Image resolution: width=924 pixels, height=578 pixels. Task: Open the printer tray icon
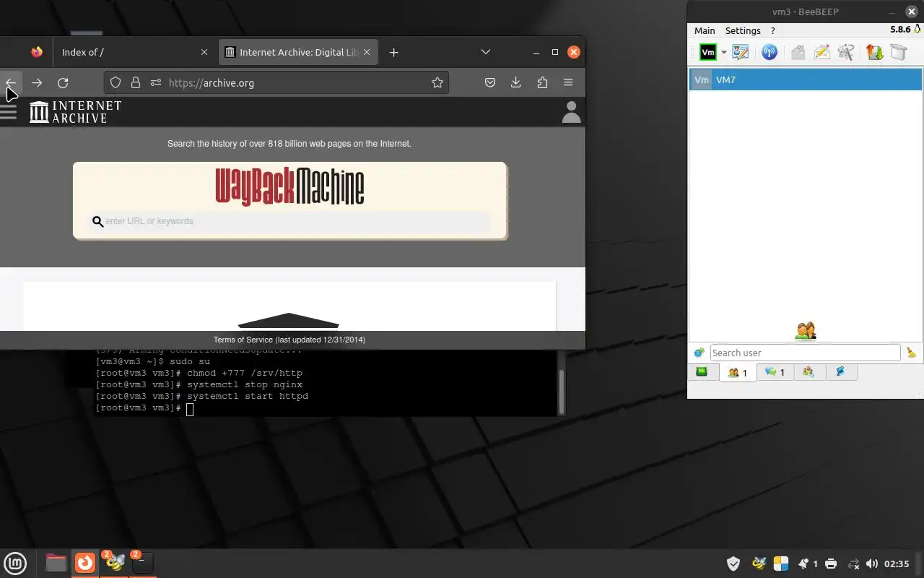click(831, 564)
